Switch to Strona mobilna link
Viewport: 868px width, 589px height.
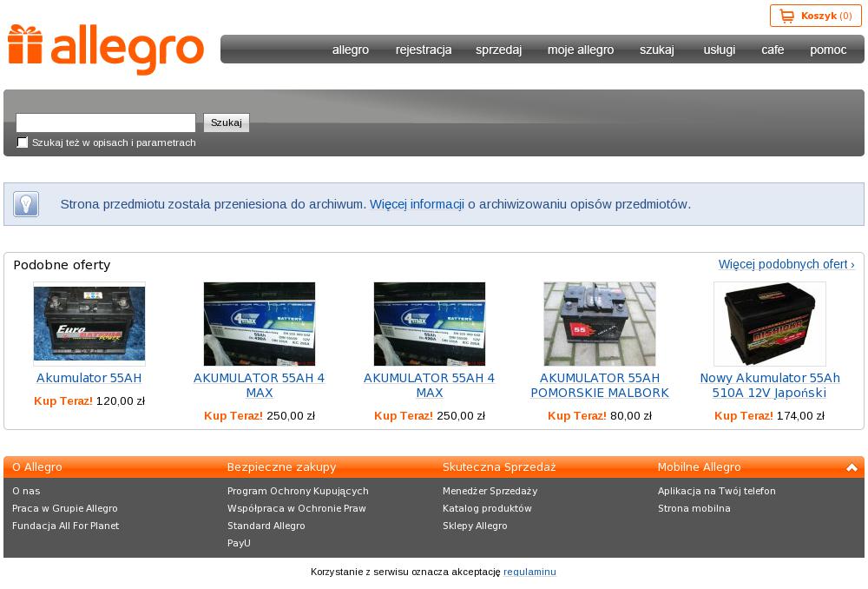[x=694, y=508]
